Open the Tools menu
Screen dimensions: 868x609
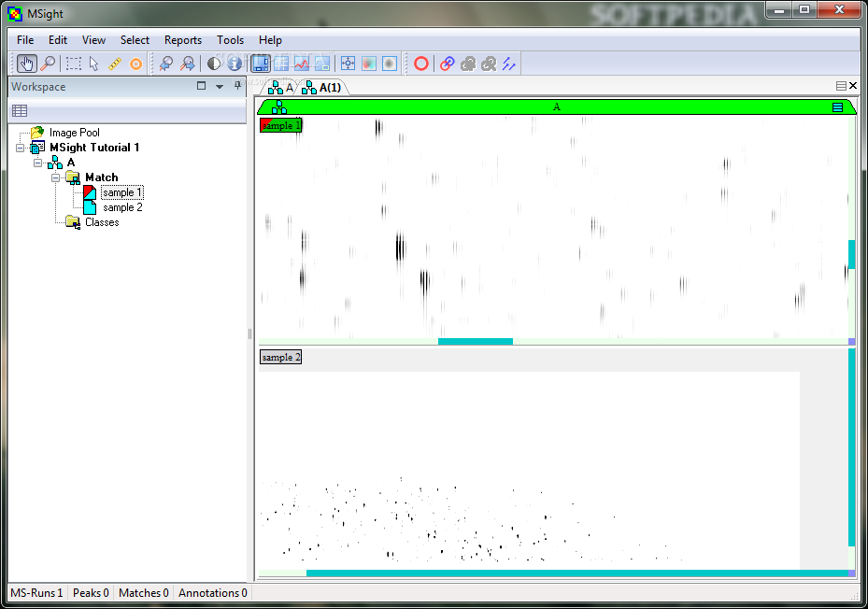click(230, 40)
